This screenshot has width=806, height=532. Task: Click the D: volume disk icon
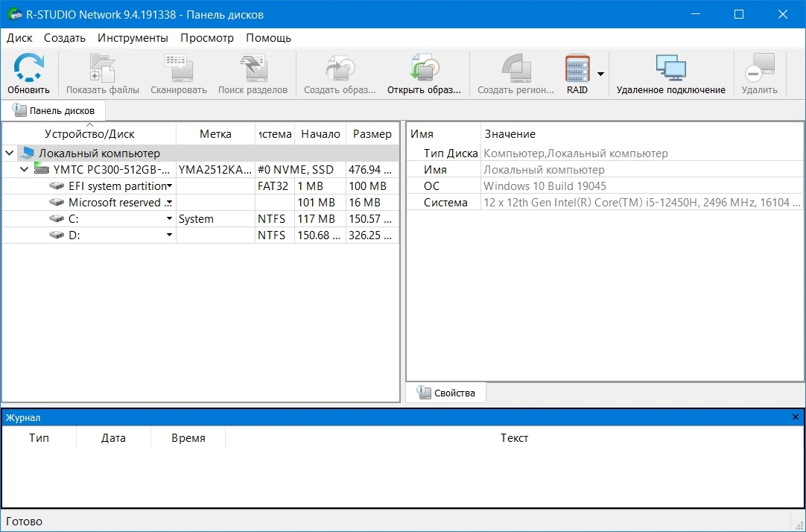point(57,235)
